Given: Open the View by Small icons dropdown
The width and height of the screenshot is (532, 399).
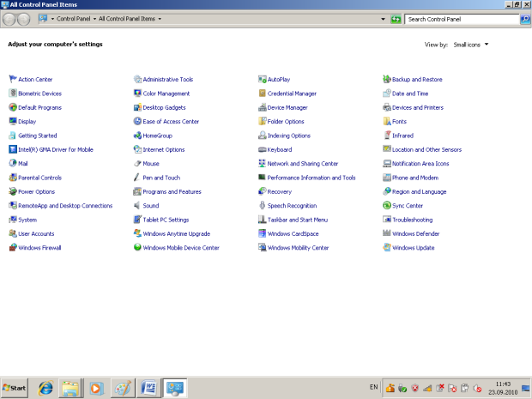Looking at the screenshot, I should tap(471, 45).
